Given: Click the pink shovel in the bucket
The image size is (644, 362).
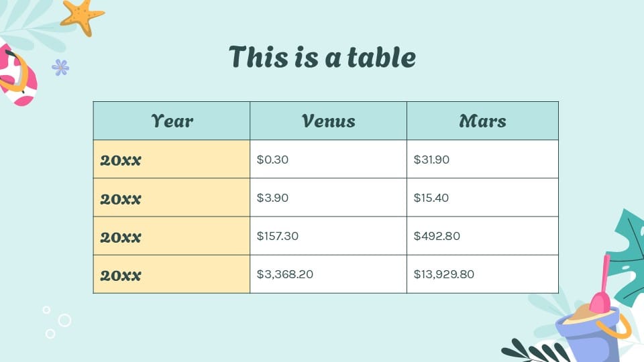Looking at the screenshot, I should [602, 282].
